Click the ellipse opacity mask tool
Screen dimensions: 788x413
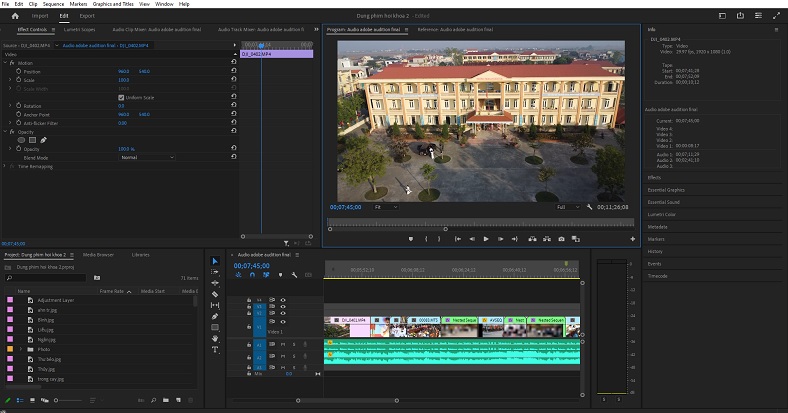point(22,139)
